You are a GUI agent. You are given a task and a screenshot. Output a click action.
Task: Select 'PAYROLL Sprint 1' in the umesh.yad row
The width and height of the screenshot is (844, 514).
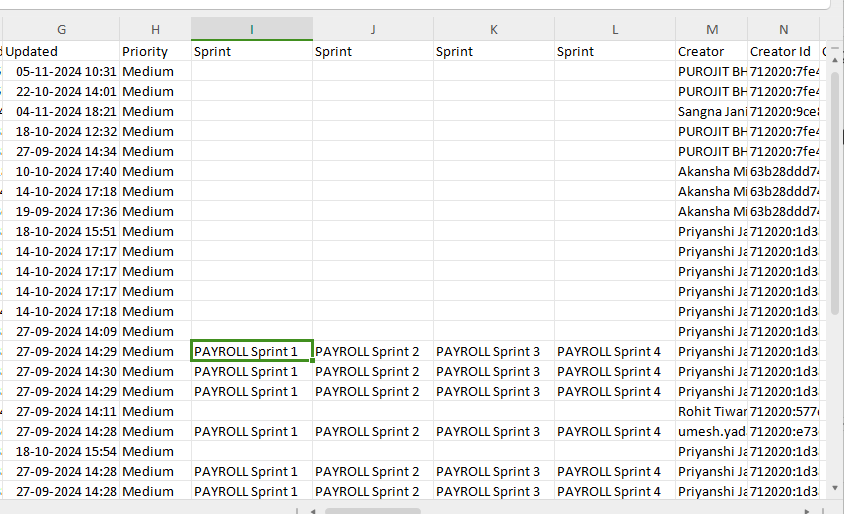[x=251, y=432]
